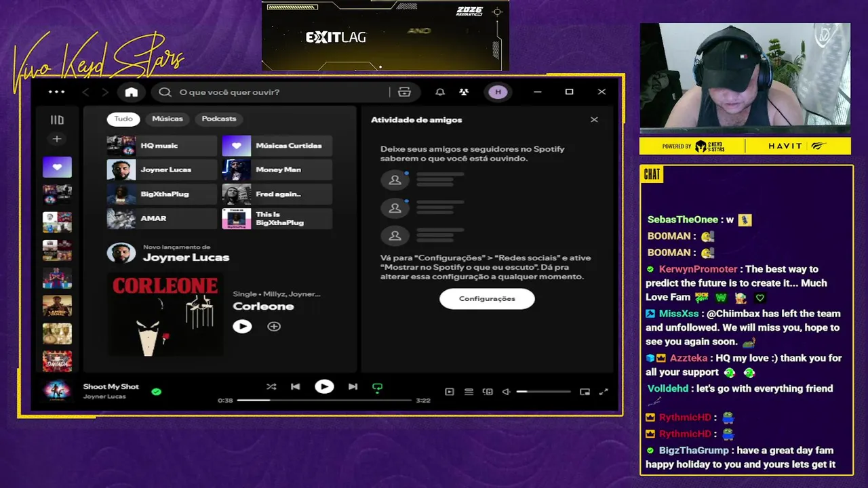The image size is (868, 488).
Task: Open the profile avatar "H"
Action: (498, 92)
